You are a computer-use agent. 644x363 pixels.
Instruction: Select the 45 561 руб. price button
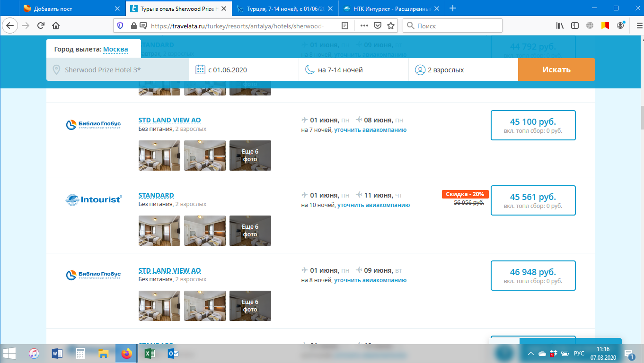(x=533, y=200)
